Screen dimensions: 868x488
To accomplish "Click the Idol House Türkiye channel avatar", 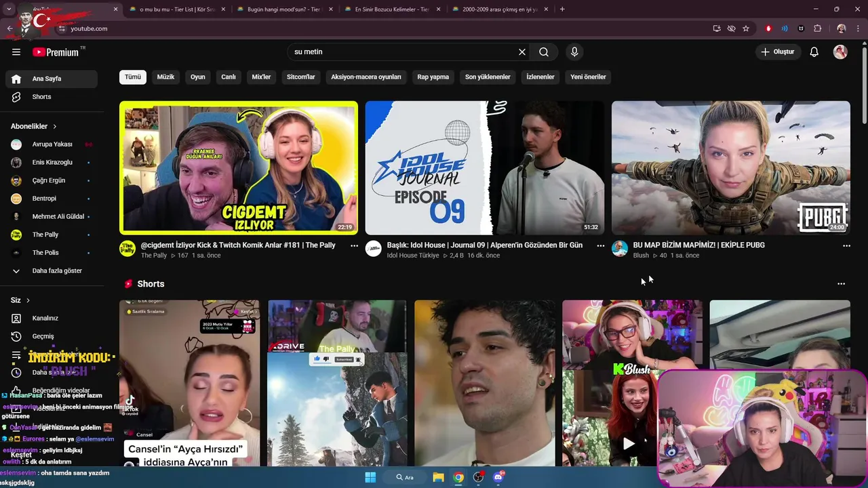I will 374,249.
